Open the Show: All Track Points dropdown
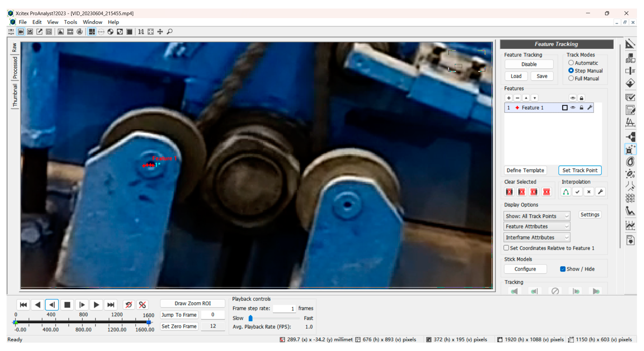The width and height of the screenshot is (644, 351). pyautogui.click(x=537, y=216)
